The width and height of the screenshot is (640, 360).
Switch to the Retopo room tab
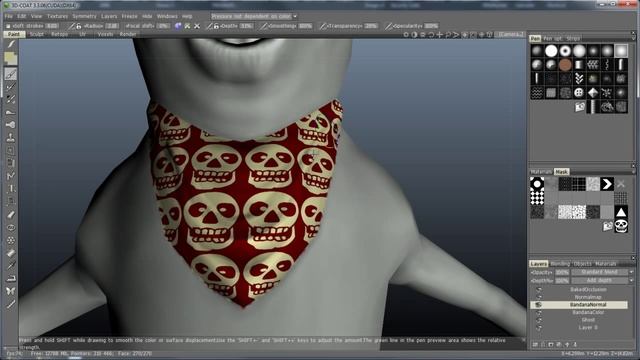[60, 34]
